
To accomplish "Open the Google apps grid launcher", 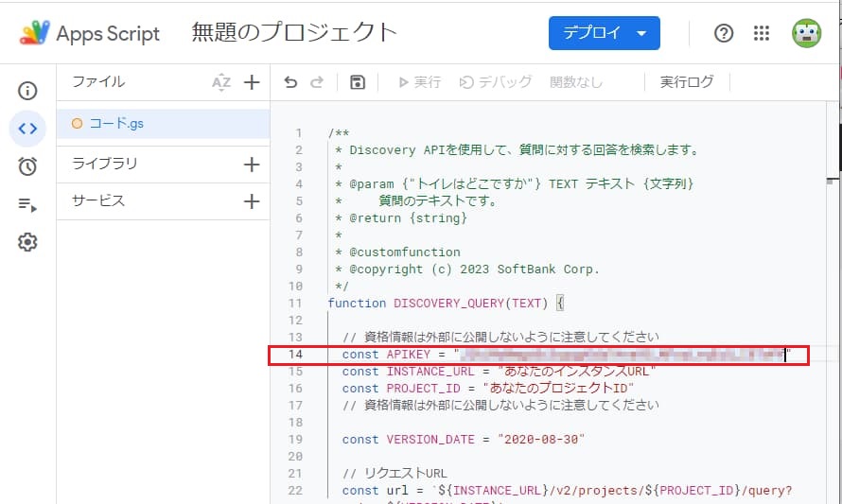I will pyautogui.click(x=762, y=33).
